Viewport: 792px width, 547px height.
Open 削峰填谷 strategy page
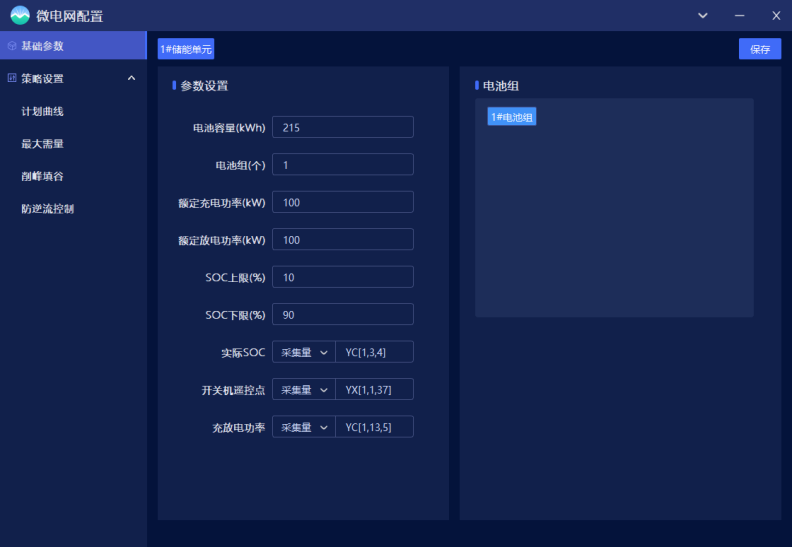pos(42,176)
